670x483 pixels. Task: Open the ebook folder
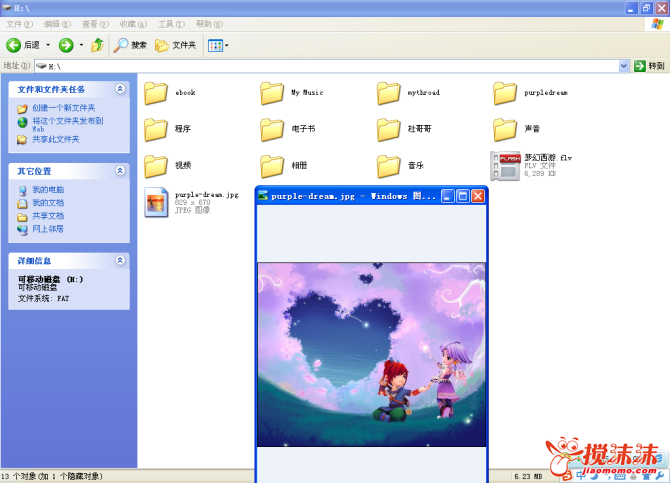170,93
